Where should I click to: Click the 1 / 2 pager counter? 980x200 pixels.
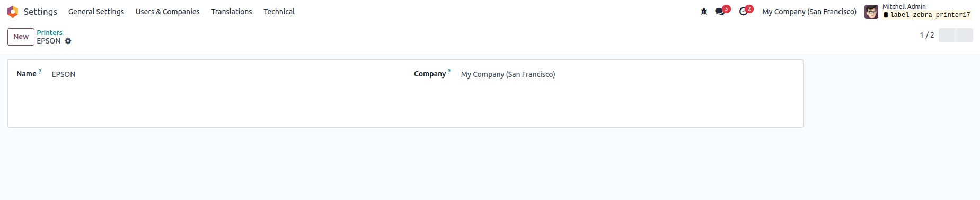tap(926, 35)
